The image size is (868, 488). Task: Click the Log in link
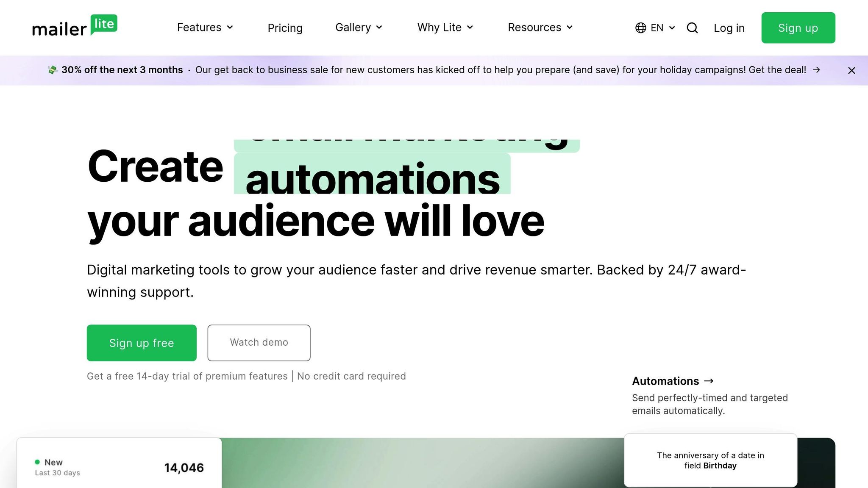point(729,28)
